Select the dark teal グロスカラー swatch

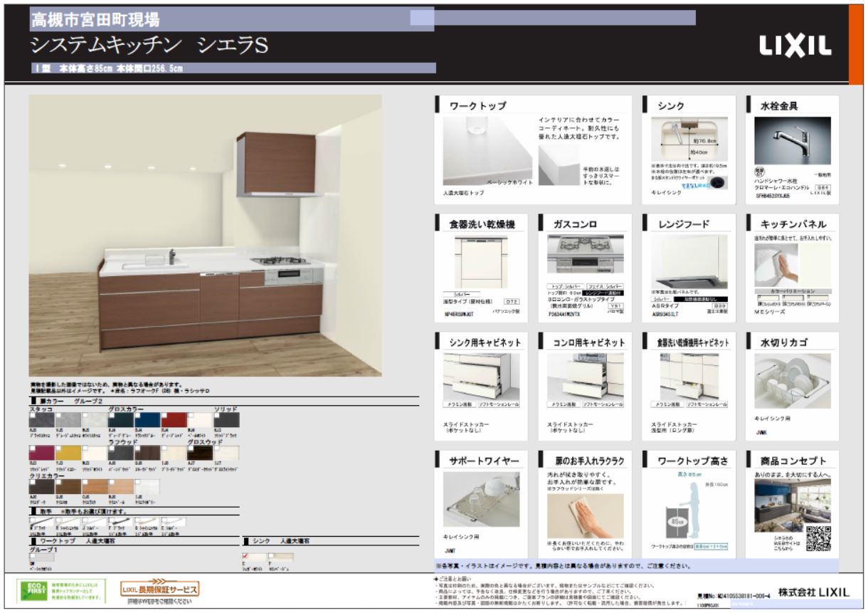[121, 420]
